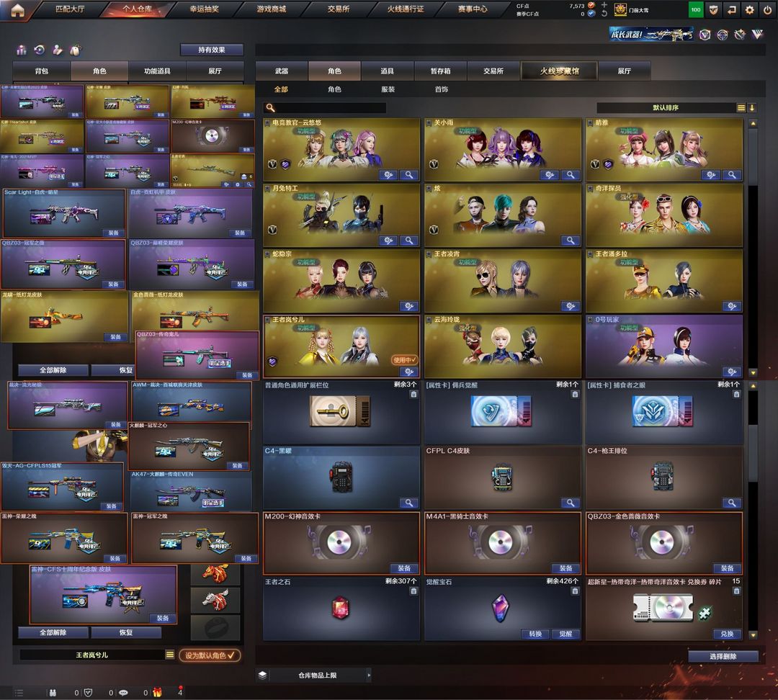
Task: Delete 普通角色通用扩展栏位 via trash icon
Action: pyautogui.click(x=413, y=394)
